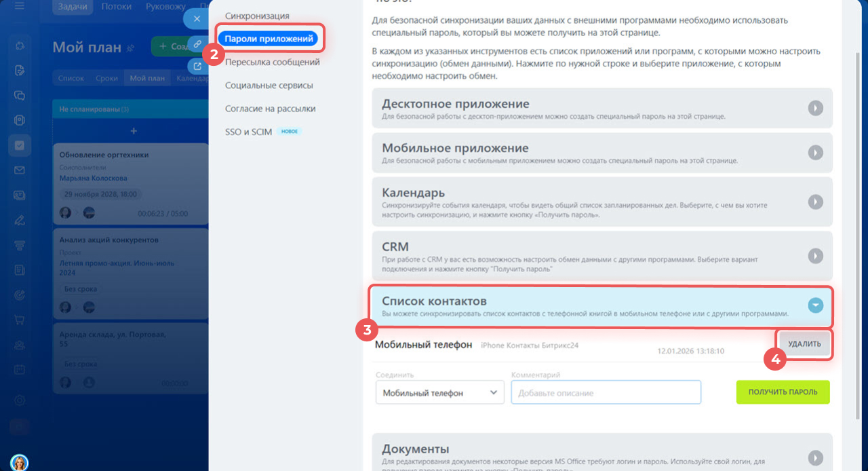
Task: Select Пересылка сообщений menu item
Action: pos(272,62)
